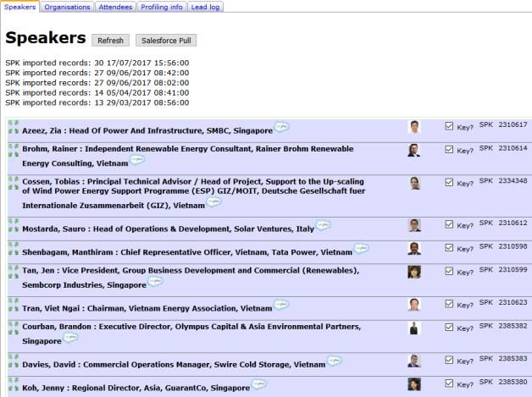Click the green move-arrows icon on Tan, Jen row

[14, 272]
